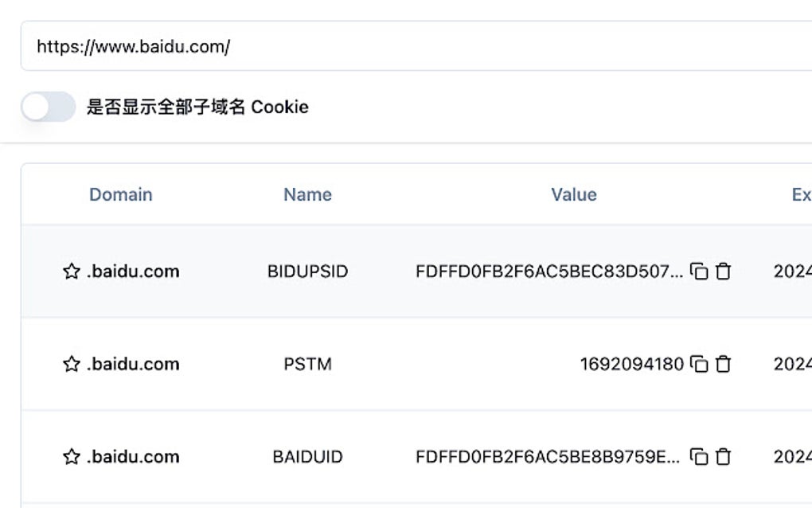The height and width of the screenshot is (508, 812).
Task: Select the BIDUPSID cookie name
Action: coord(307,272)
